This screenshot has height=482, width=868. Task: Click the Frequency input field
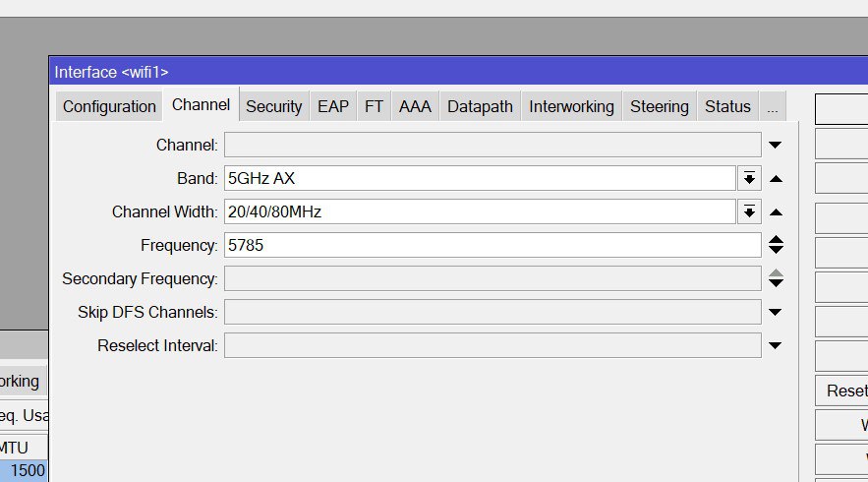click(492, 245)
